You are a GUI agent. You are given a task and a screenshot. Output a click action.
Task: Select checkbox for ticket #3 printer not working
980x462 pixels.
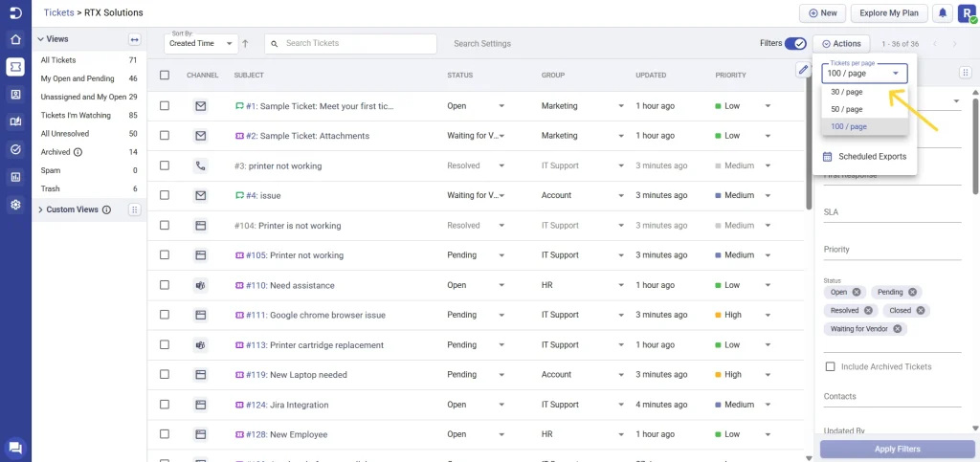165,165
